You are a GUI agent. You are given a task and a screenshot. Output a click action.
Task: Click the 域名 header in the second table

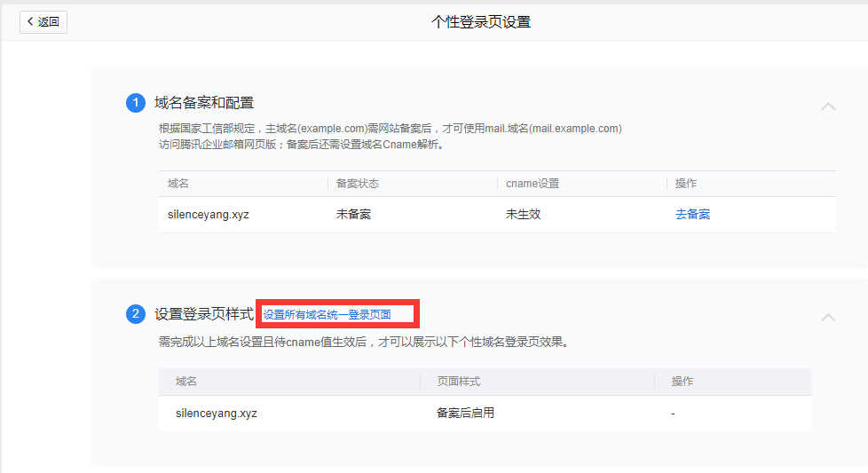(186, 382)
